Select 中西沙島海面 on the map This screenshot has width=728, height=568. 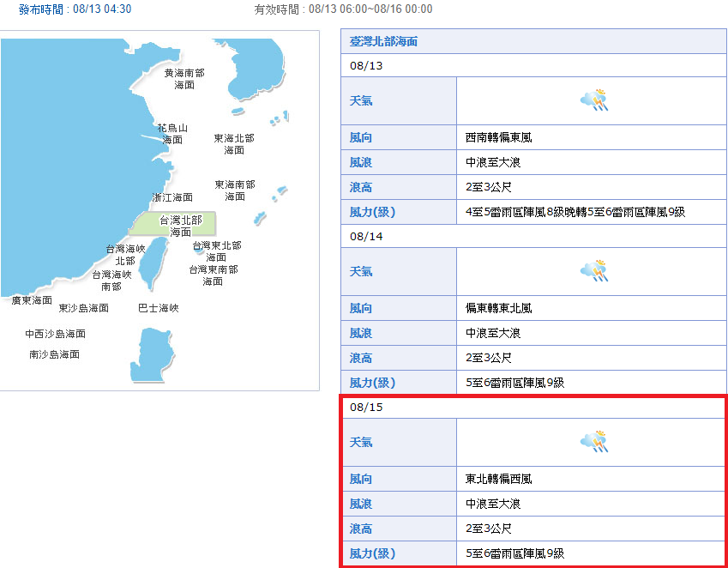55,334
